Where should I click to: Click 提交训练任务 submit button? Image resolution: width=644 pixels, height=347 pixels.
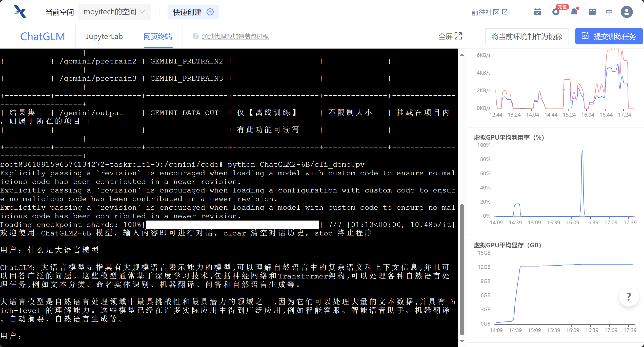609,36
